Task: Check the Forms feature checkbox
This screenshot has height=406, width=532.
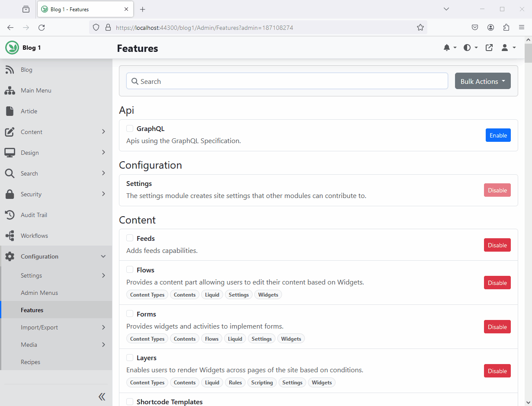Action: (130, 313)
